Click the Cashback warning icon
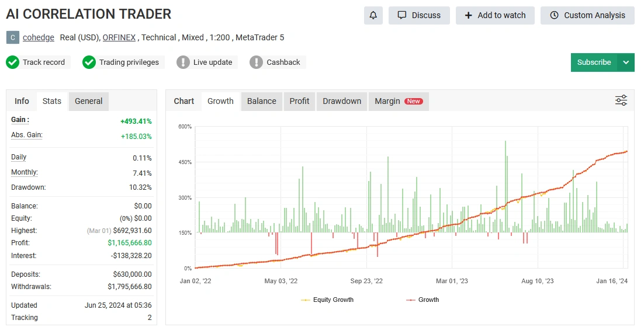The width and height of the screenshot is (644, 327). point(256,62)
